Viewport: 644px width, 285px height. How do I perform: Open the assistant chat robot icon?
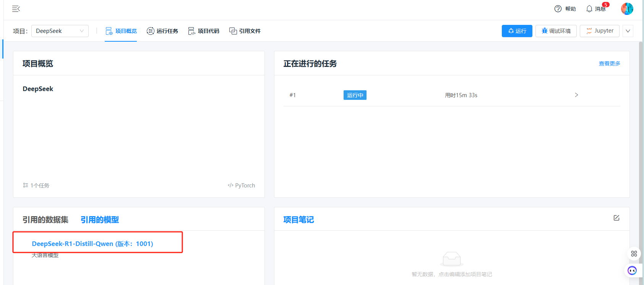tap(632, 271)
